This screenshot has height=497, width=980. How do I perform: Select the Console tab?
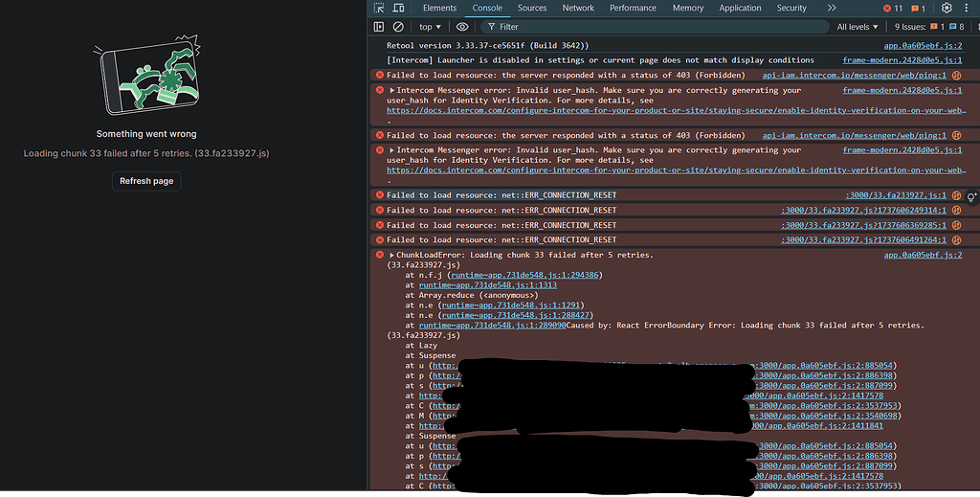487,8
